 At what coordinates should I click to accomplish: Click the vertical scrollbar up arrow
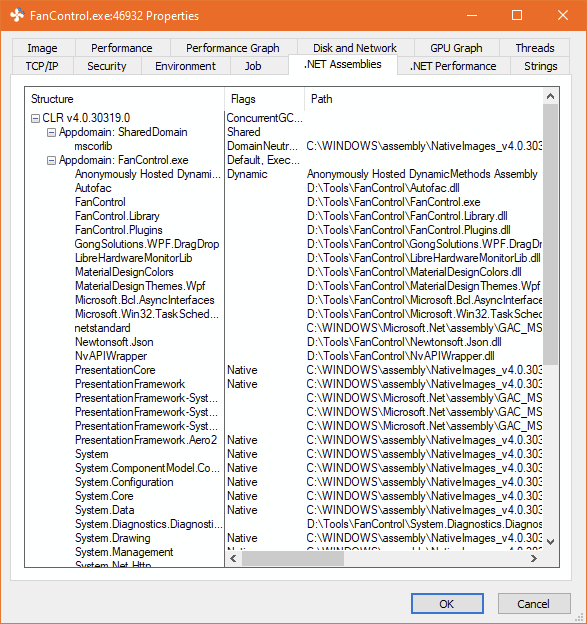click(x=551, y=96)
